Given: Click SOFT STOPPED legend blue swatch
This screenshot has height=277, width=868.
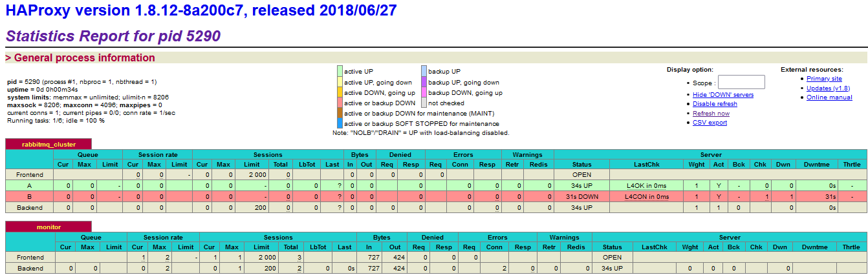Looking at the screenshot, I should click(x=340, y=123).
